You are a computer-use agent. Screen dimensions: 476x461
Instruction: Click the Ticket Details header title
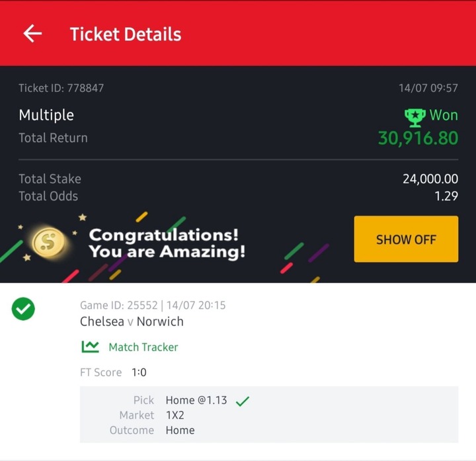tap(126, 34)
